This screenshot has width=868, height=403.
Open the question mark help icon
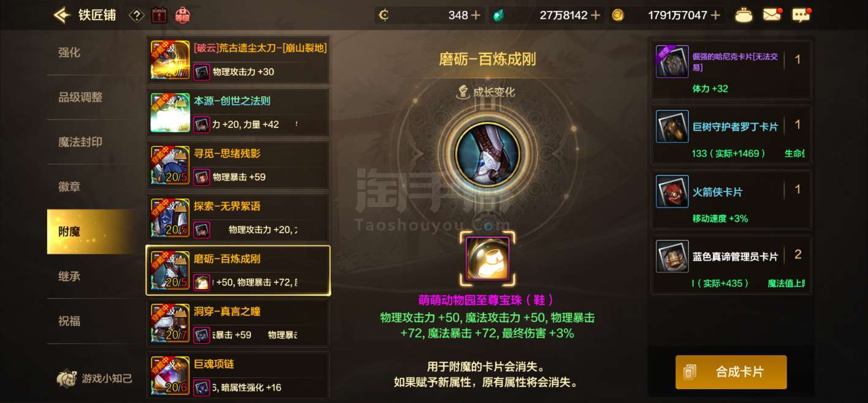click(x=137, y=15)
